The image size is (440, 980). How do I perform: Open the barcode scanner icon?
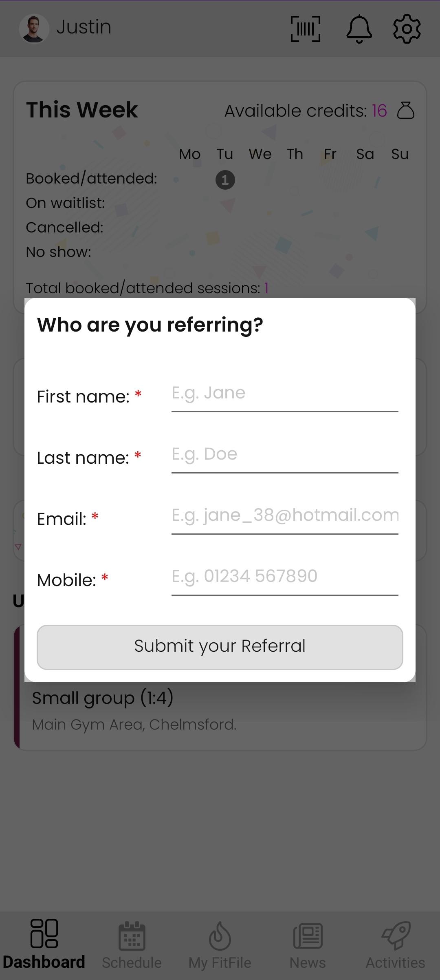click(x=306, y=29)
